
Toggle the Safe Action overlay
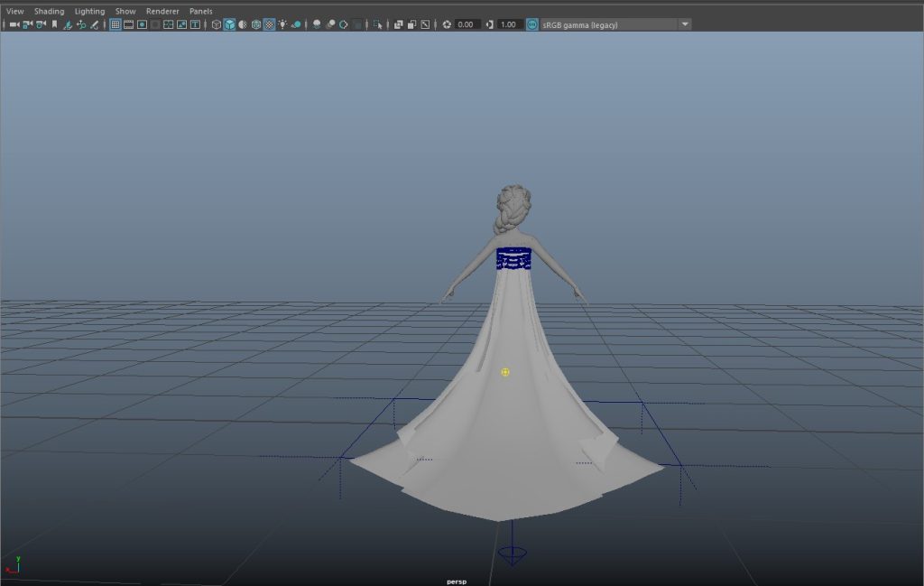(181, 24)
